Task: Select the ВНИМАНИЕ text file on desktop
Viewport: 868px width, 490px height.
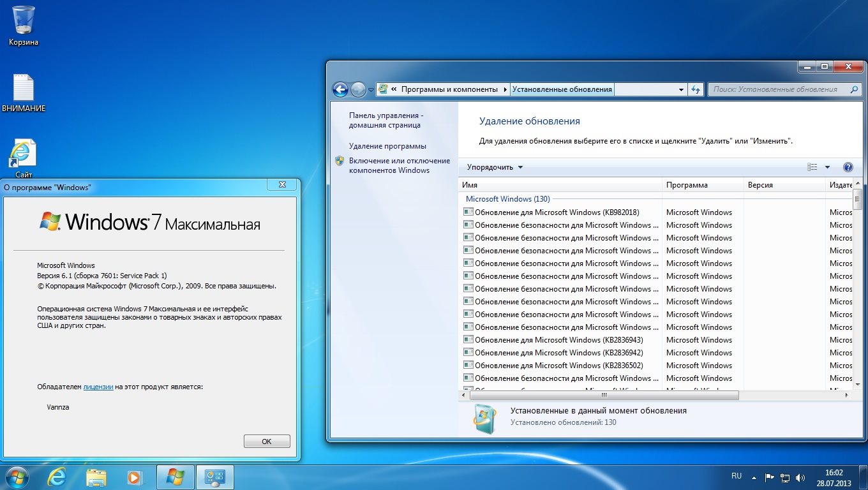Action: pyautogui.click(x=24, y=93)
